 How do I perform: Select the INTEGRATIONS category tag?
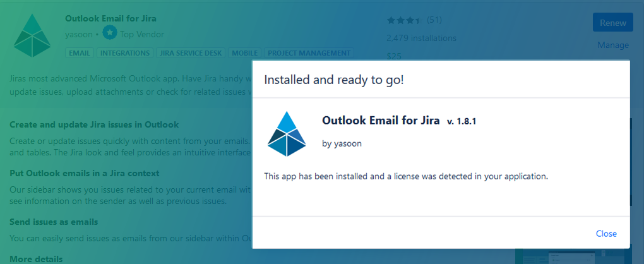point(125,53)
